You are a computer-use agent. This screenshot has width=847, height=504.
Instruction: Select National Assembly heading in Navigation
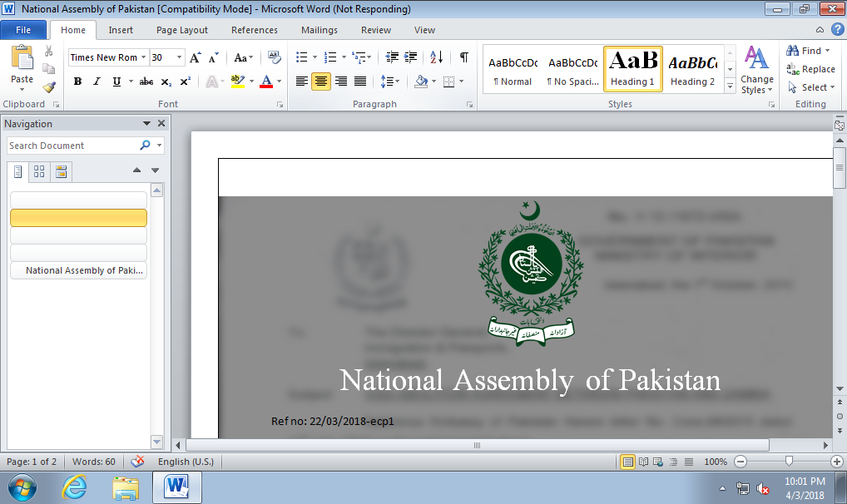coord(78,270)
